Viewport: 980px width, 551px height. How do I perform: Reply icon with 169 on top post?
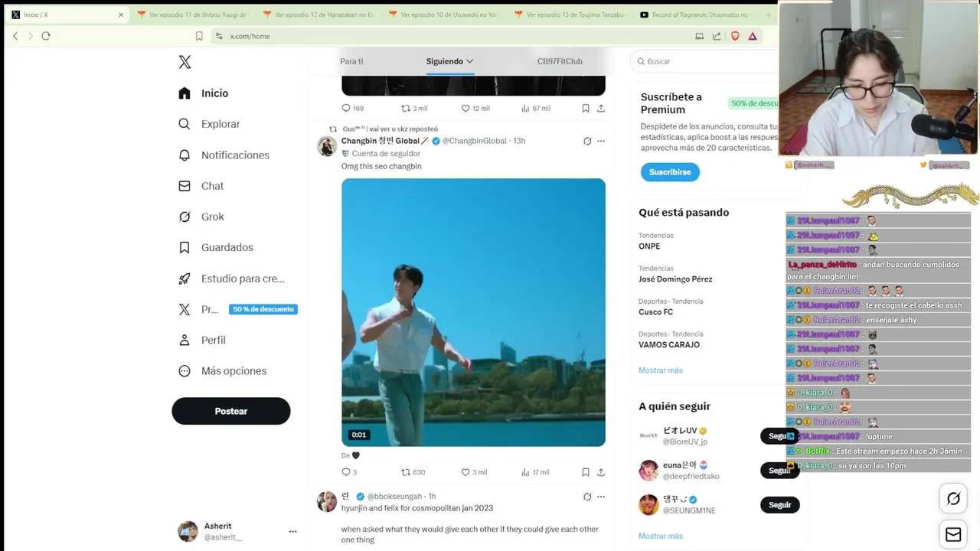[x=352, y=109]
